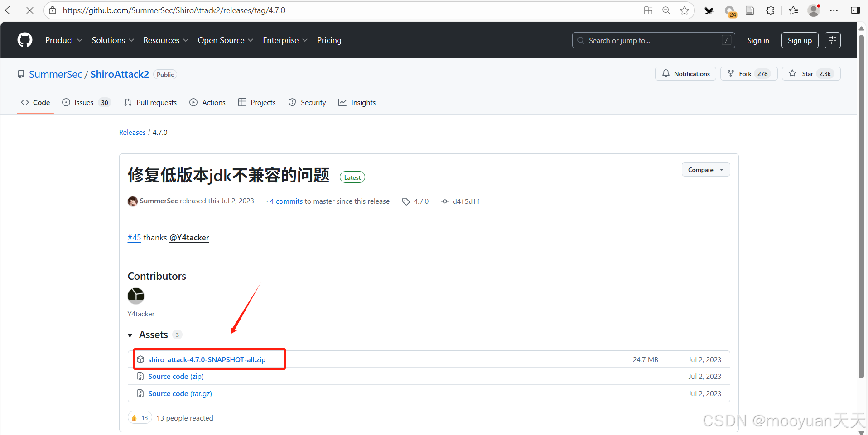Open the Compare dropdown
The height and width of the screenshot is (435, 868).
click(706, 170)
